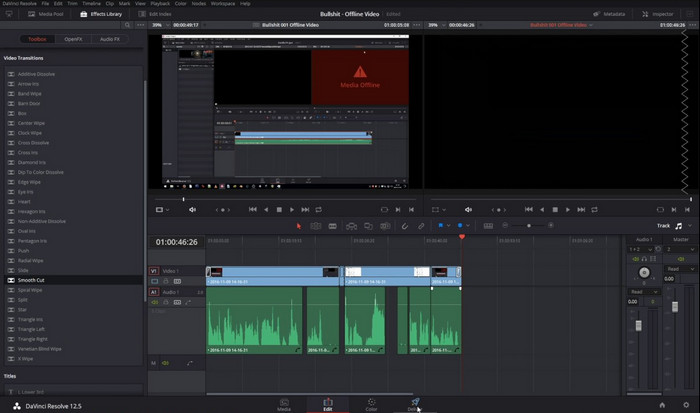Click the Insert clip tool
This screenshot has width=700, height=413.
(x=351, y=226)
